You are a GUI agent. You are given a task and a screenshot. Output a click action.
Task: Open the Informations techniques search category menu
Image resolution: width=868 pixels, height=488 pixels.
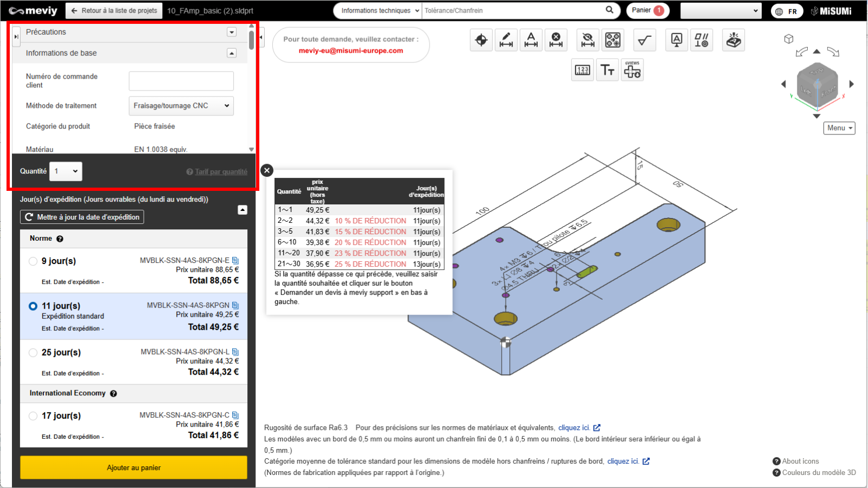380,11
